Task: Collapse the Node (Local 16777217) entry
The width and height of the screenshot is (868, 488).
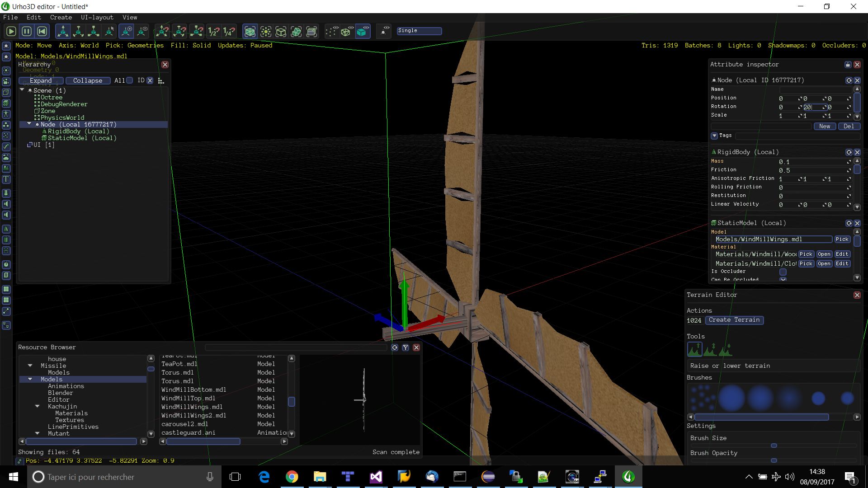Action: (29, 124)
